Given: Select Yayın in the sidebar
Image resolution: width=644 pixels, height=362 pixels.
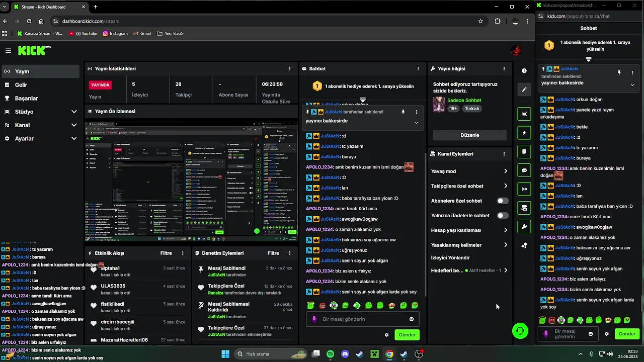Looking at the screenshot, I should coord(41,71).
